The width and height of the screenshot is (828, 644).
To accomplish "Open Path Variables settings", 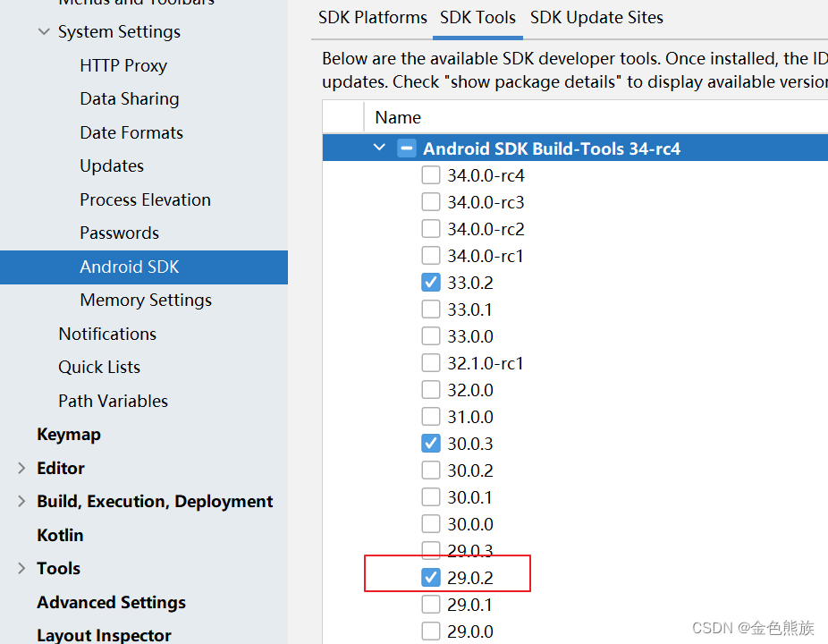I will point(113,401).
